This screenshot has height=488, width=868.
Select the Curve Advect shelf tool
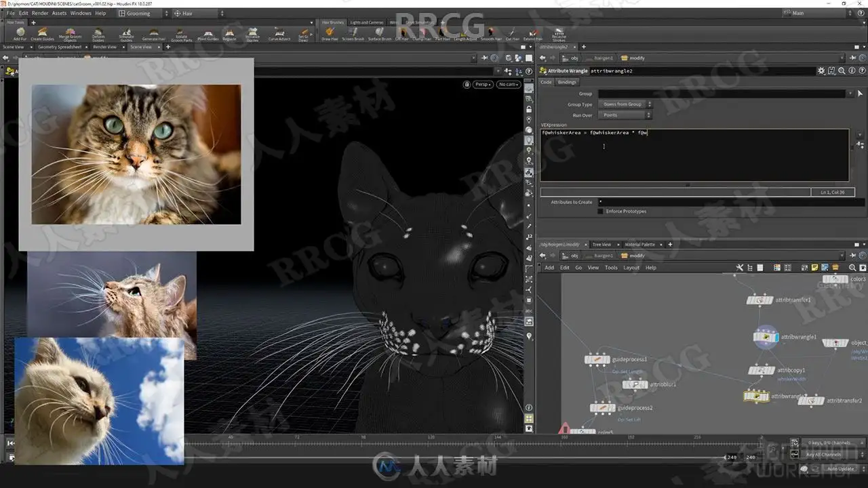coord(279,35)
